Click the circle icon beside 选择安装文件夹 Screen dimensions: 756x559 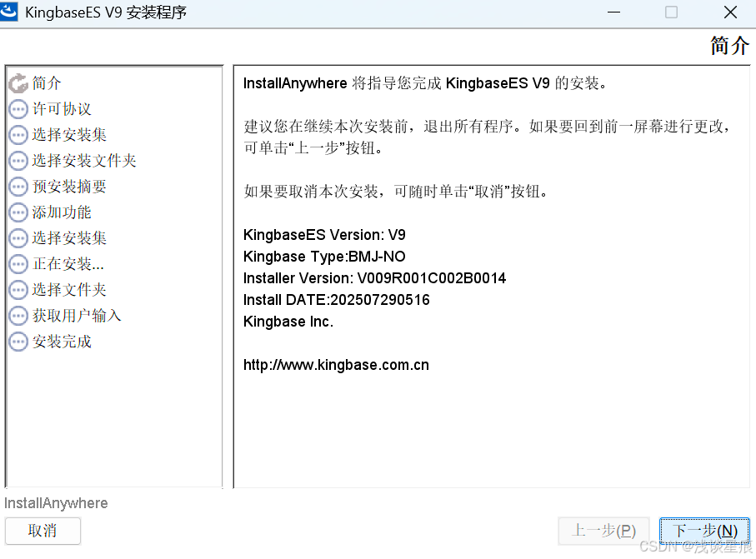click(18, 161)
